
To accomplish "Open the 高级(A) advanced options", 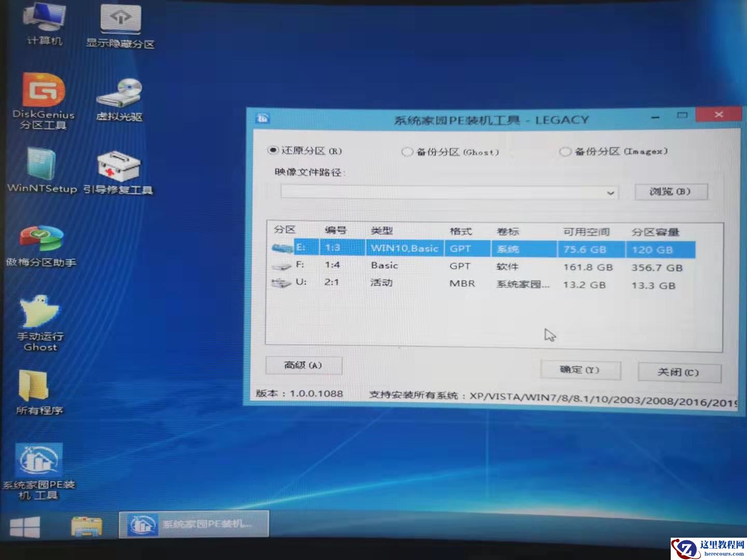I will pyautogui.click(x=303, y=365).
